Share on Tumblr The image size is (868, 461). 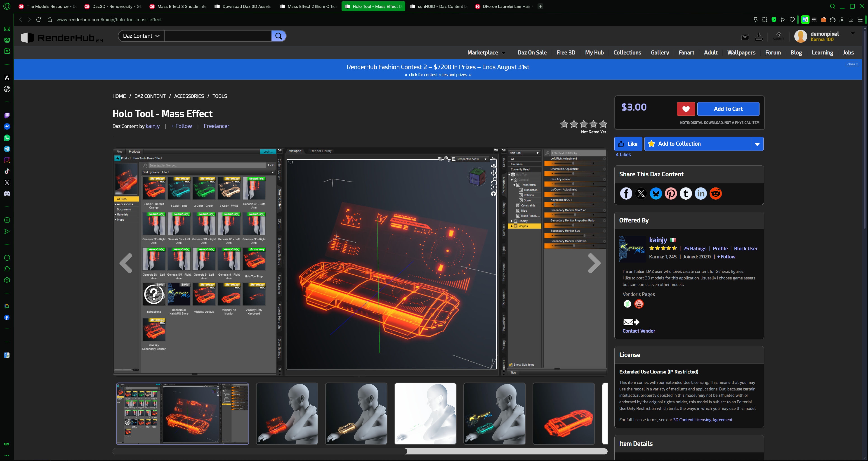(686, 194)
